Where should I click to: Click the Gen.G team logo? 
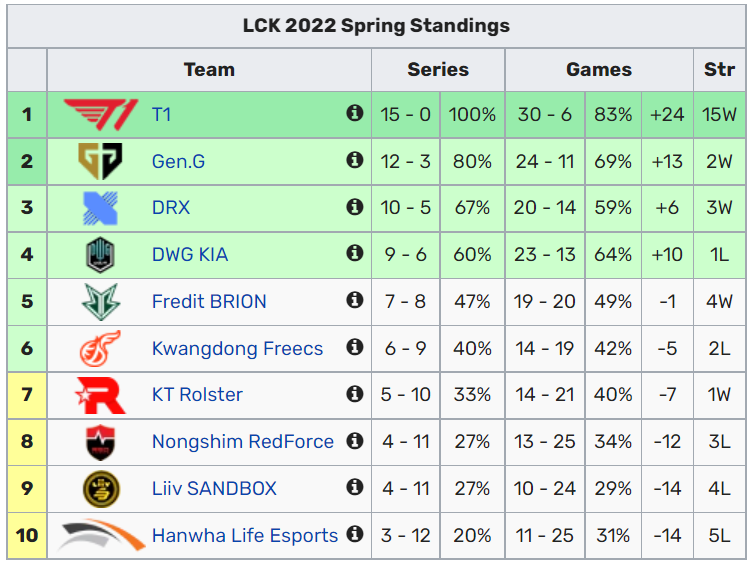click(100, 160)
